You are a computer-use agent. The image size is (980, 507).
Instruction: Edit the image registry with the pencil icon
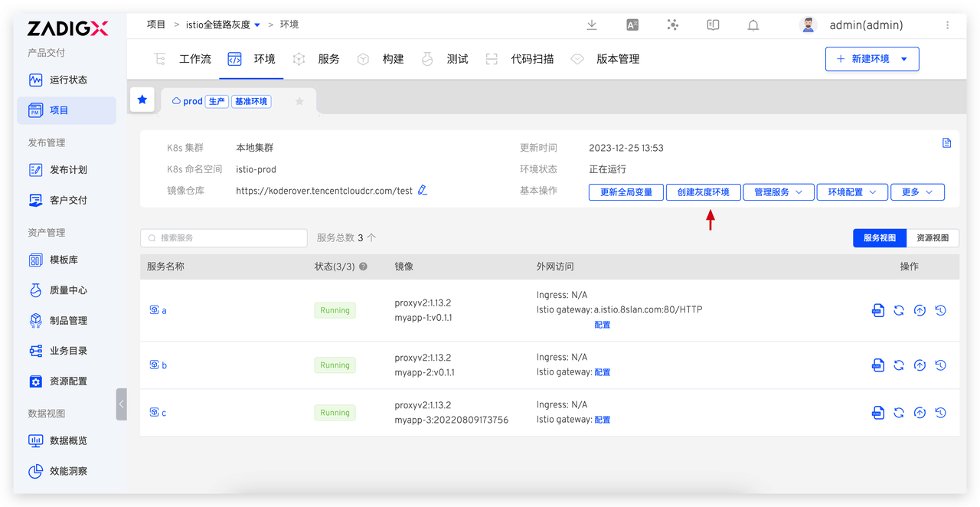tap(423, 190)
